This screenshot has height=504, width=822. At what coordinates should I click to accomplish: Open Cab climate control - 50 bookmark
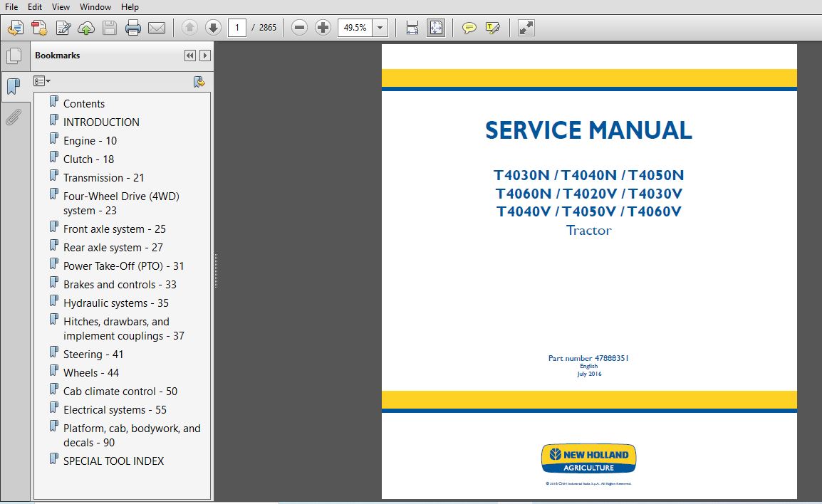[x=120, y=392]
